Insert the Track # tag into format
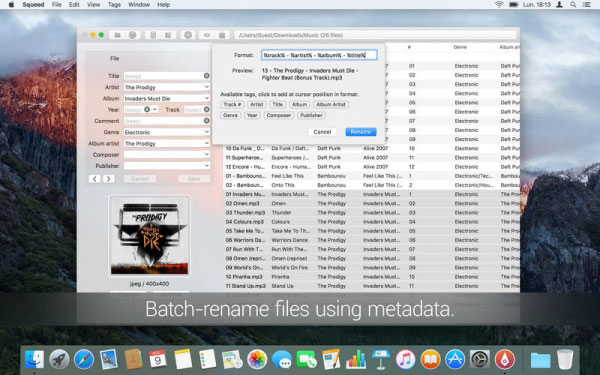Image resolution: width=600 pixels, height=375 pixels. coord(232,104)
